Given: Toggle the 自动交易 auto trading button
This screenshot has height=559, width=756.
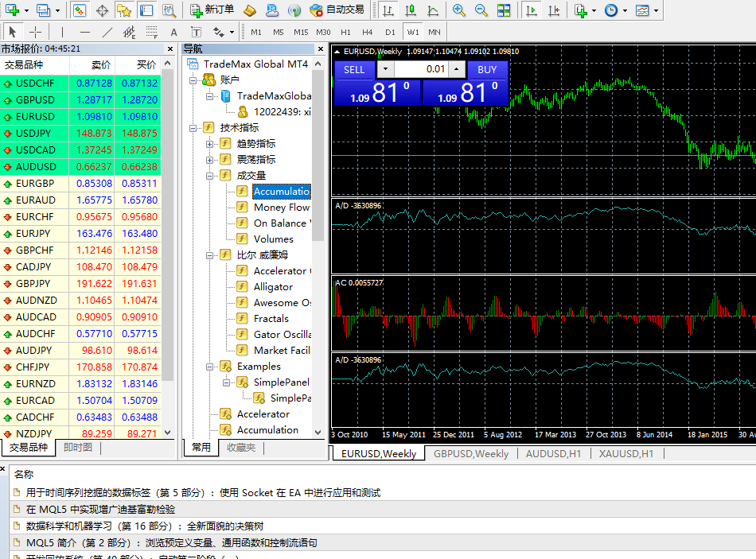Looking at the screenshot, I should pos(337,10).
